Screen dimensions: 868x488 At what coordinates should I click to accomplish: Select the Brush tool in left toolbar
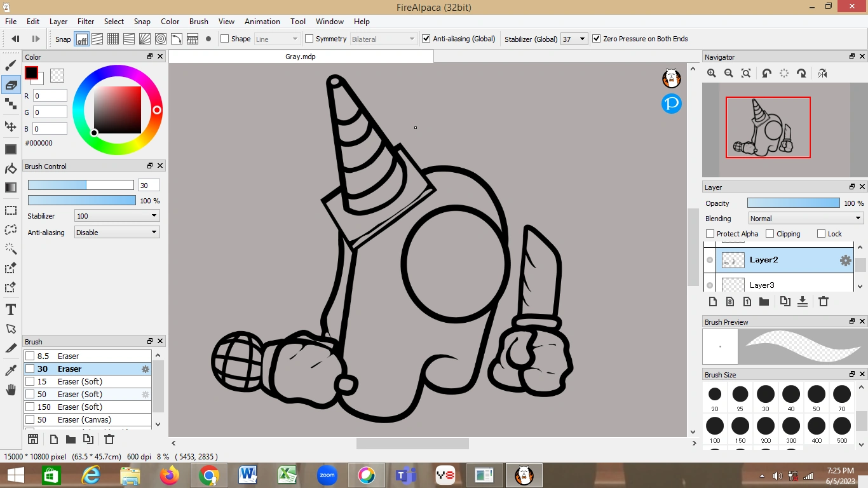point(11,65)
